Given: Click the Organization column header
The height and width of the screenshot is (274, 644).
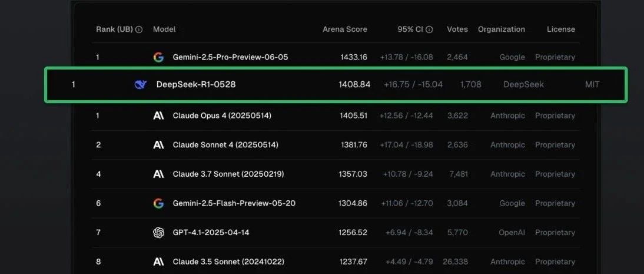Looking at the screenshot, I should click(502, 29).
